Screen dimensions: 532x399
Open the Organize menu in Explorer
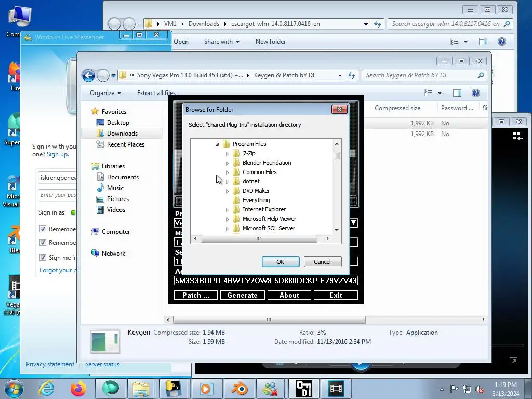click(x=105, y=93)
